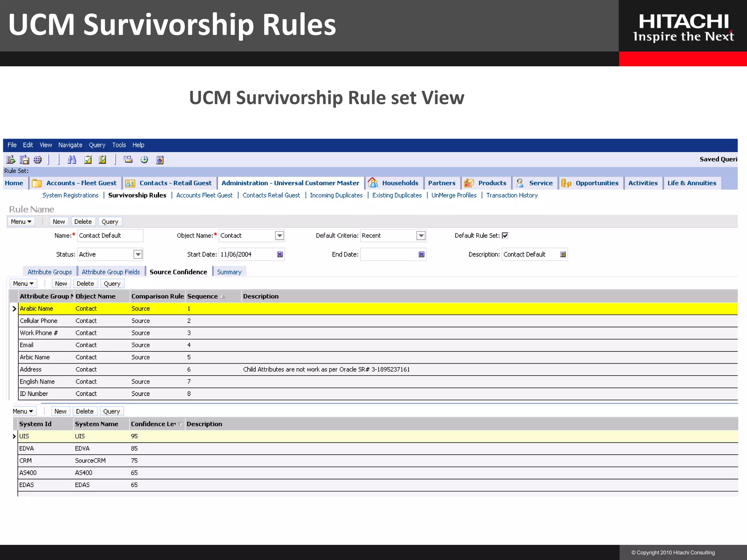Open the Life & Annuities tab
This screenshot has width=747, height=560.
point(692,183)
